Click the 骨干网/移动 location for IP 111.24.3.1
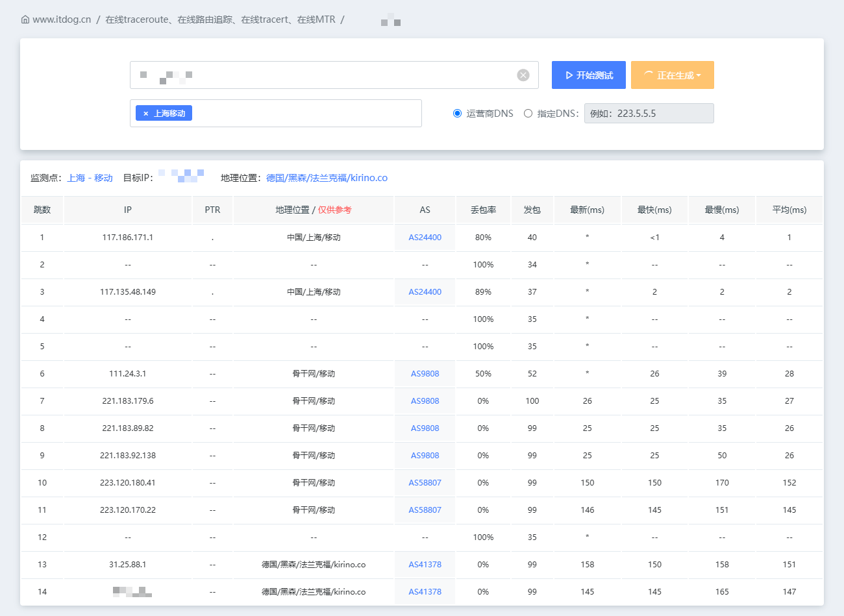The image size is (844, 616). 314,374
